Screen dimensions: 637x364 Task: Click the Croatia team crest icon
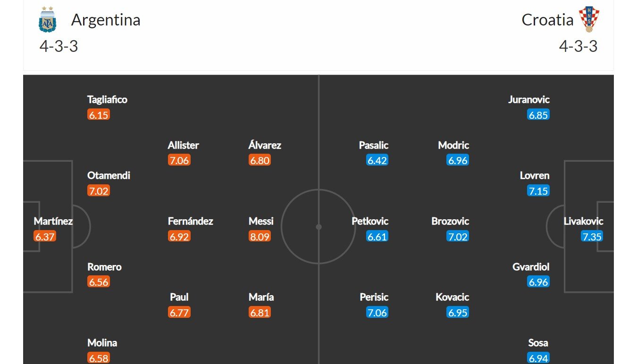[588, 20]
